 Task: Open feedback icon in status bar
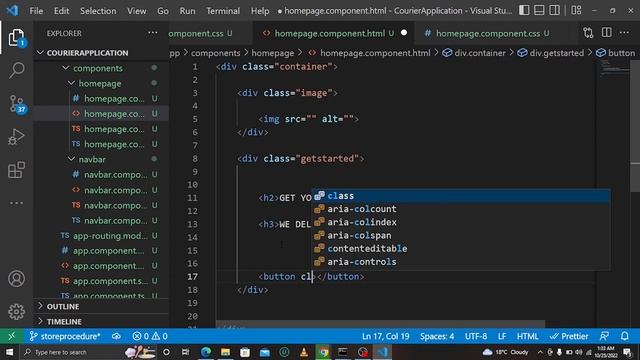604,336
